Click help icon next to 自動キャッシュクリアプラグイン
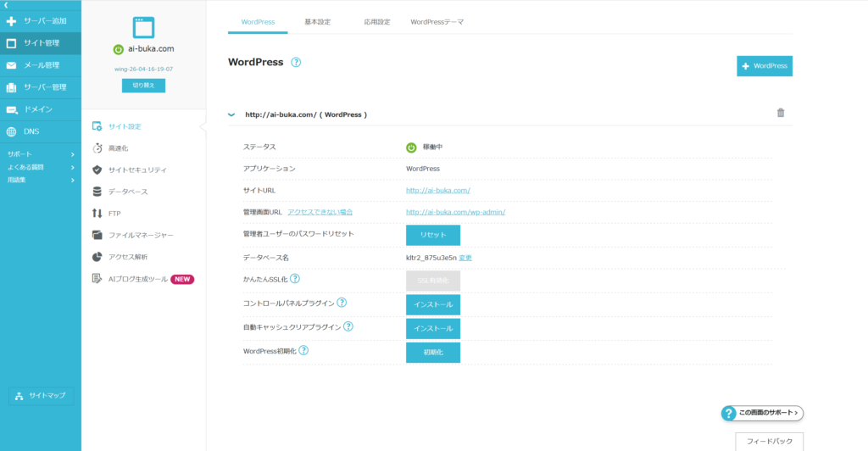The width and height of the screenshot is (868, 451). pos(348,326)
